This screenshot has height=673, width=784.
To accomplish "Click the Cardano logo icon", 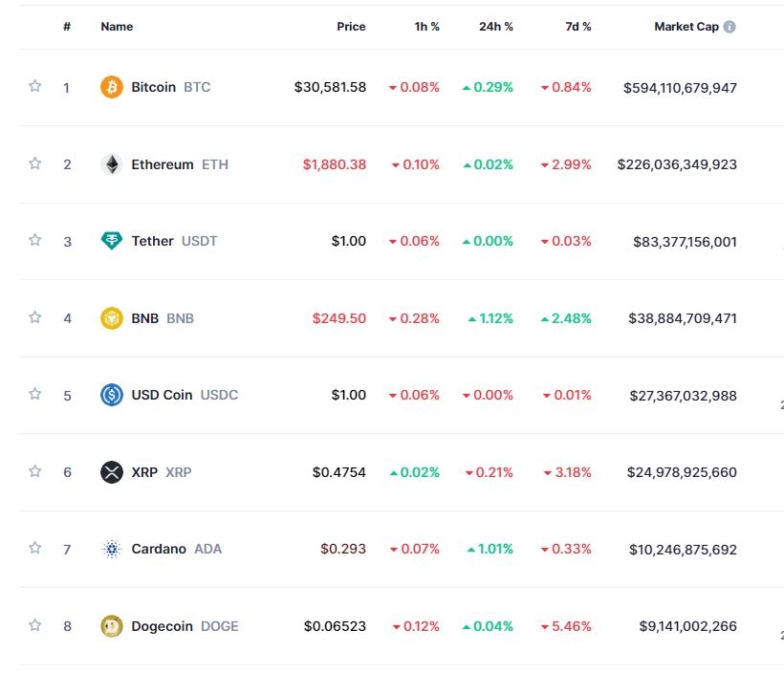I will 112,549.
